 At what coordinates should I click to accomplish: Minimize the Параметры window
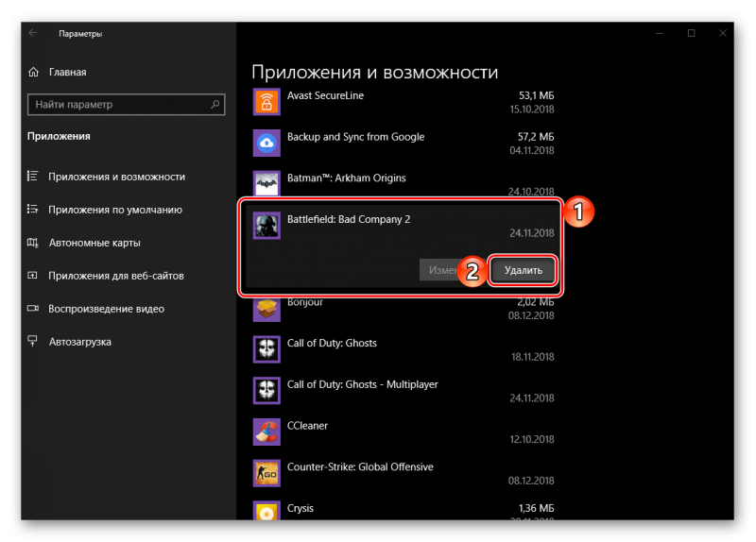tap(660, 33)
